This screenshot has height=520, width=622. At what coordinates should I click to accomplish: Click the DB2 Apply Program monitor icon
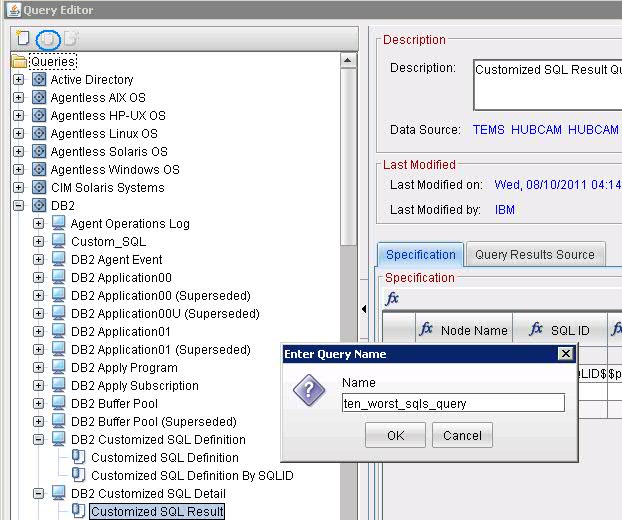tap(59, 367)
